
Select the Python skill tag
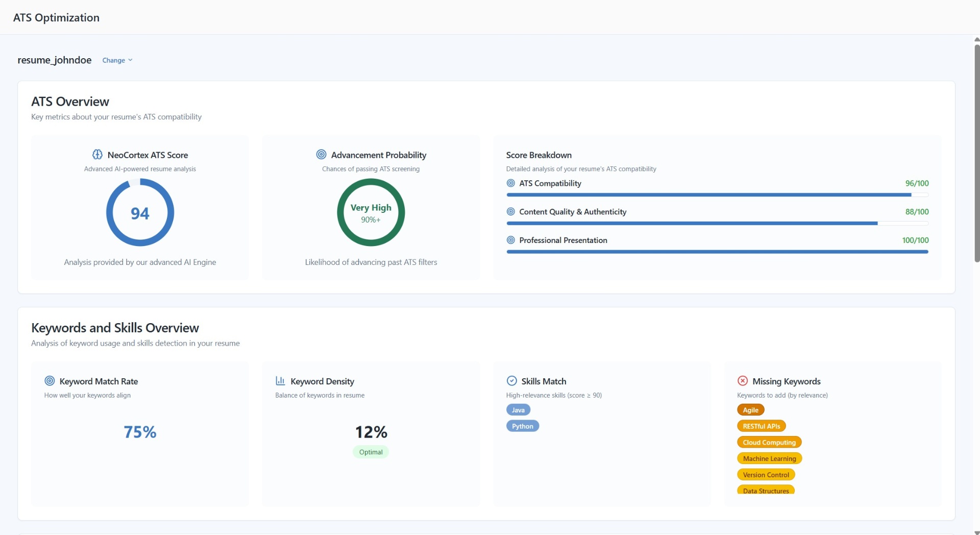point(522,426)
